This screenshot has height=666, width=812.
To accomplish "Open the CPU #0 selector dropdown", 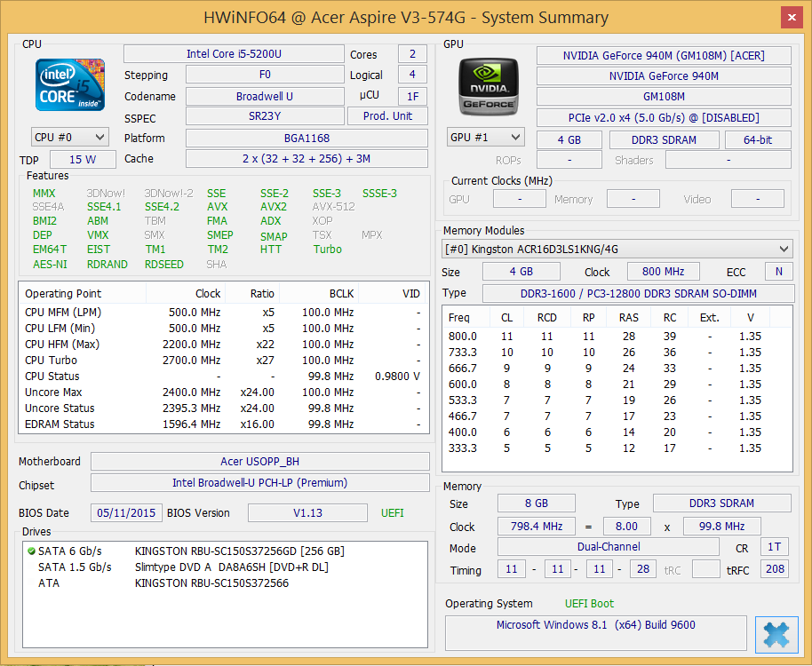I will (x=70, y=137).
